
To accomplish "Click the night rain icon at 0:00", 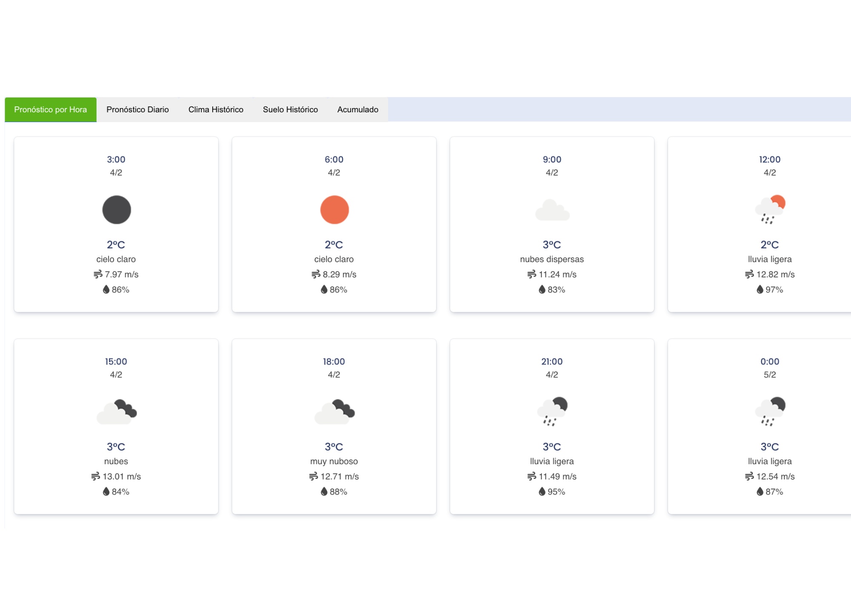I will 770,412.
